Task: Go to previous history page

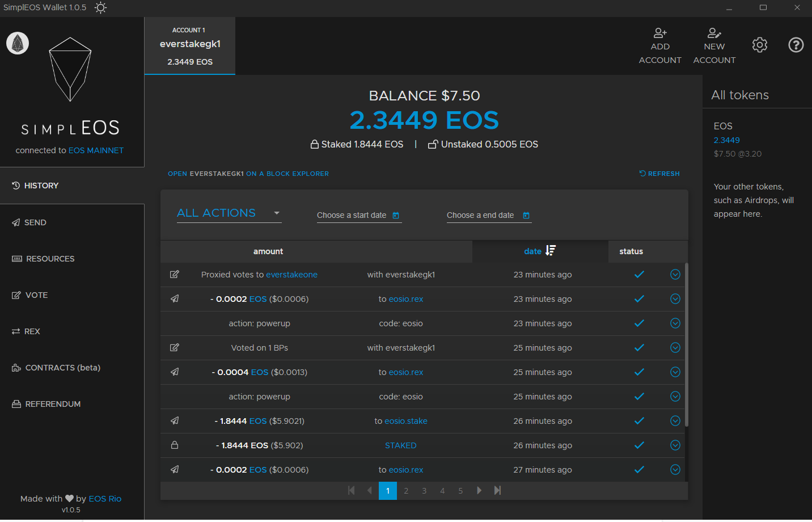Action: point(370,490)
